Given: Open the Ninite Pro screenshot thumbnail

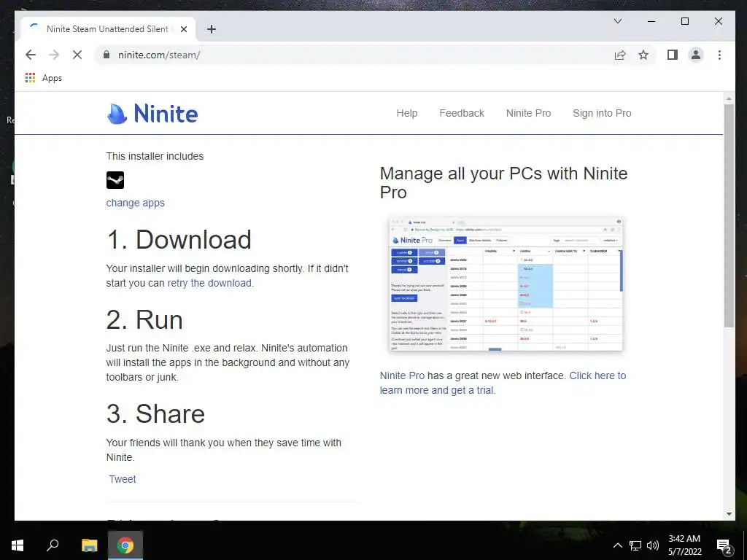Looking at the screenshot, I should pyautogui.click(x=506, y=284).
